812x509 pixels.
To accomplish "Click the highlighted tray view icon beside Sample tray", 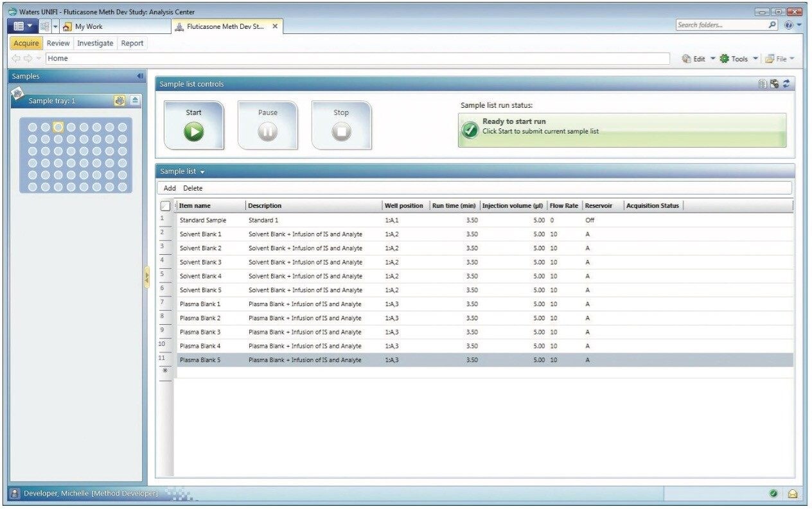I will 119,101.
